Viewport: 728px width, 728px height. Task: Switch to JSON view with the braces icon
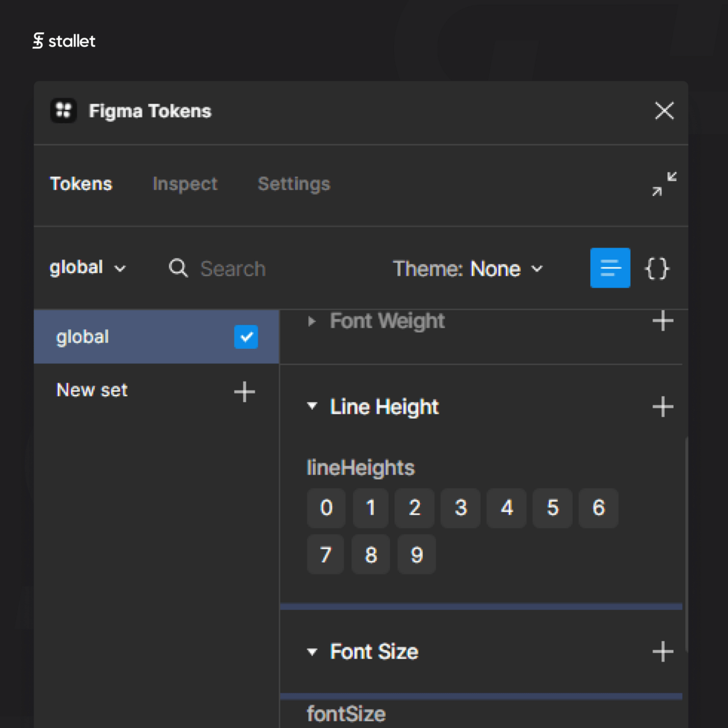click(x=657, y=268)
